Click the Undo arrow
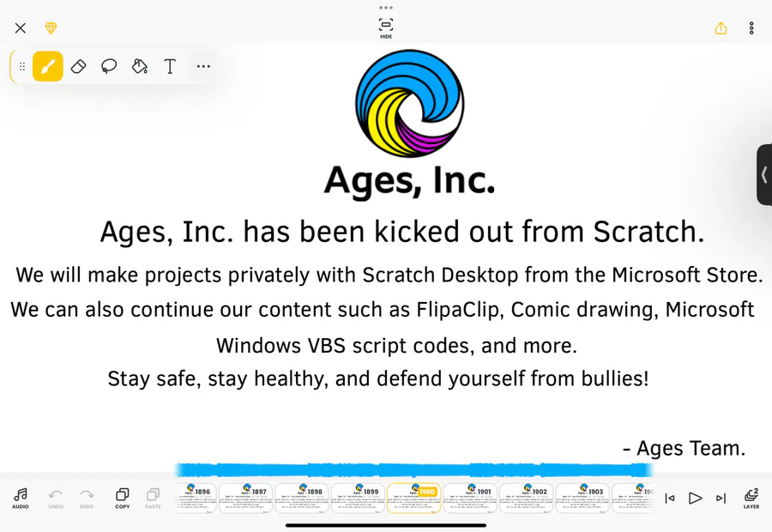The image size is (772, 532). tap(56, 498)
